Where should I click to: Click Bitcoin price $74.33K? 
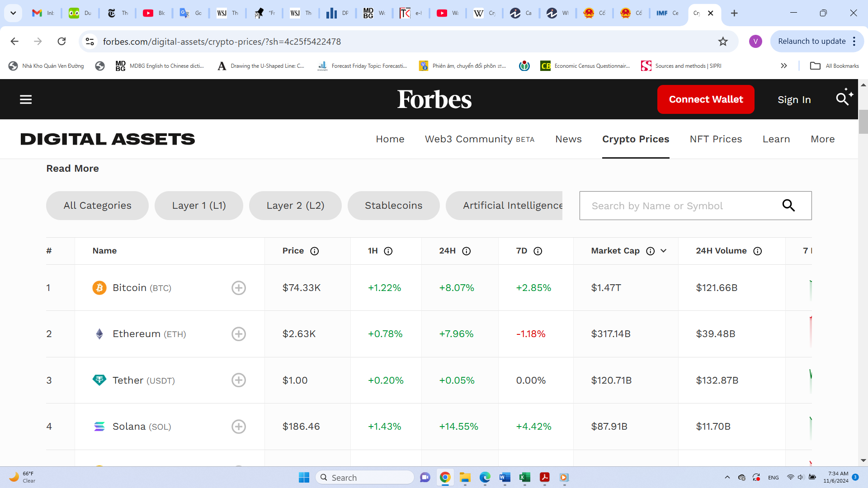302,288
